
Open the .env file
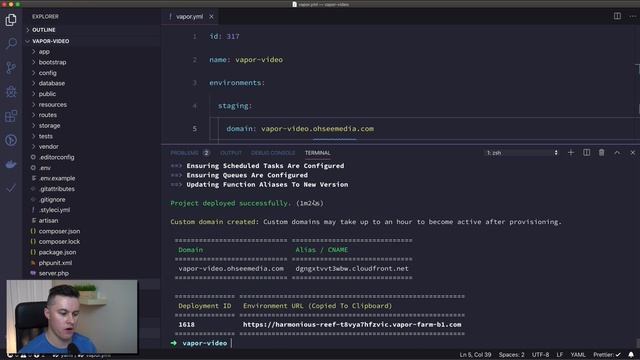point(45,168)
